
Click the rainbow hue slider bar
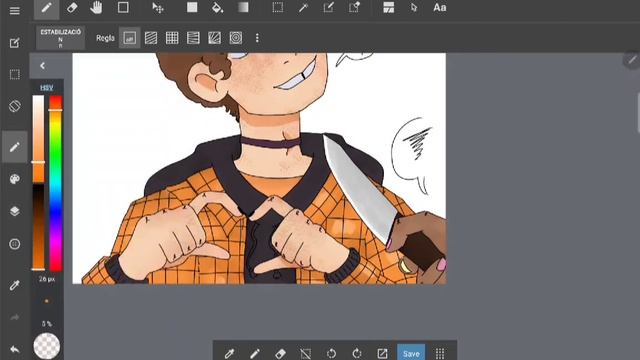[56, 183]
